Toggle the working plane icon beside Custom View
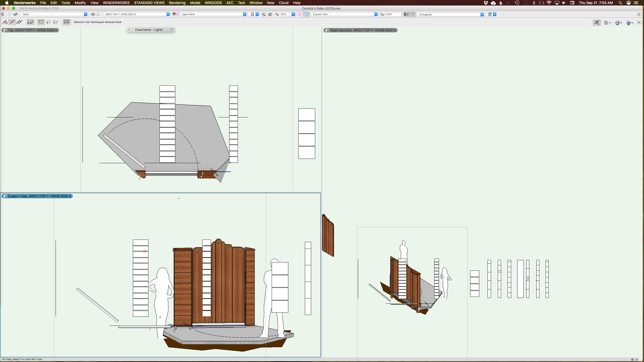 click(x=306, y=14)
